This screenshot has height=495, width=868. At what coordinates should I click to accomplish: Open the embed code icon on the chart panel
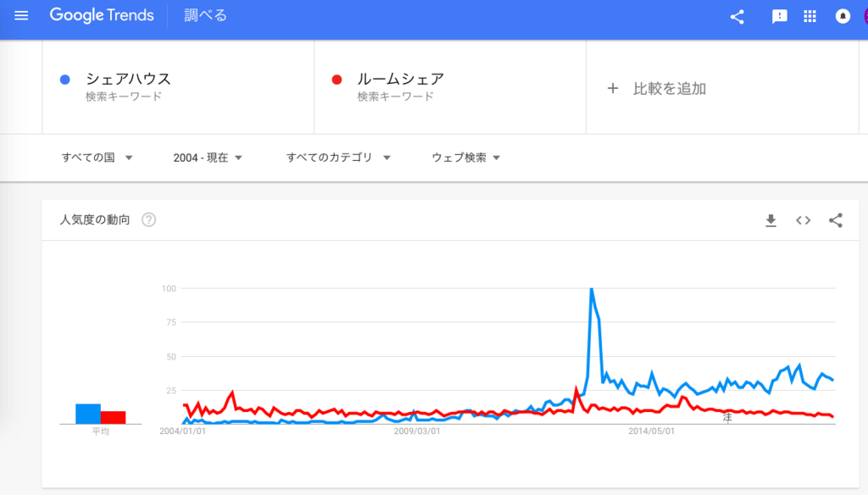coord(803,220)
